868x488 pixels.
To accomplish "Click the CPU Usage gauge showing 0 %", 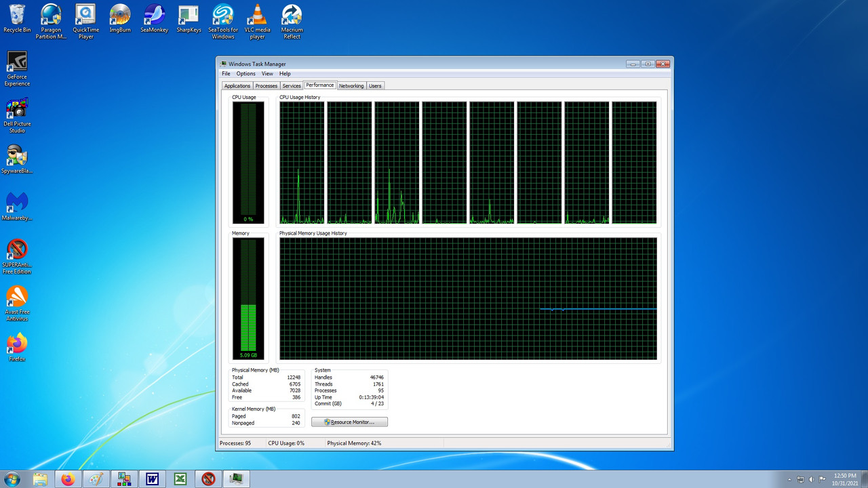I will point(248,163).
